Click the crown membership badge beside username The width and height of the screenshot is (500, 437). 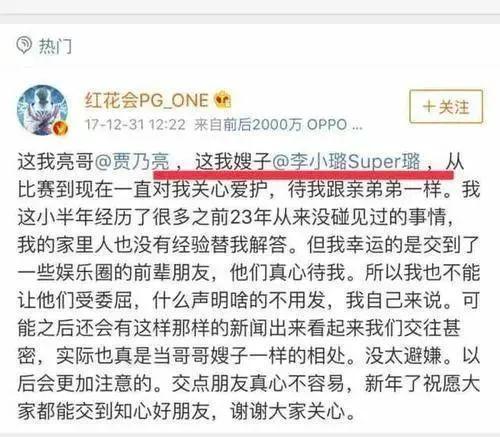[222, 99]
